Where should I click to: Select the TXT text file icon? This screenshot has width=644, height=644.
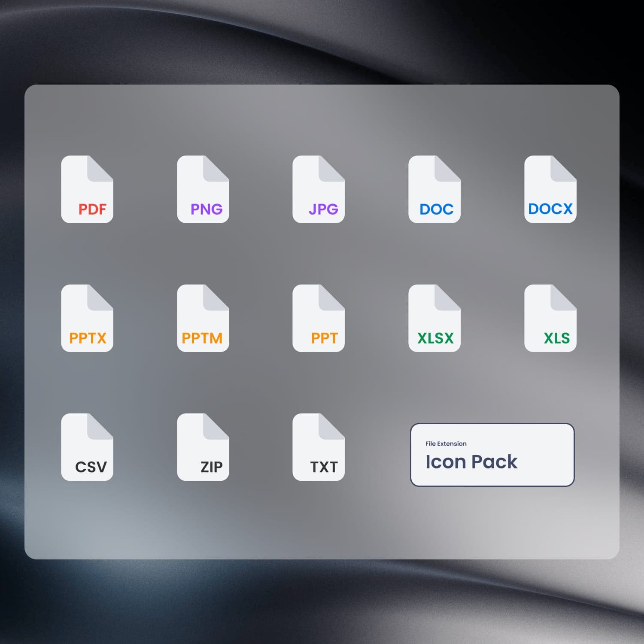click(319, 447)
